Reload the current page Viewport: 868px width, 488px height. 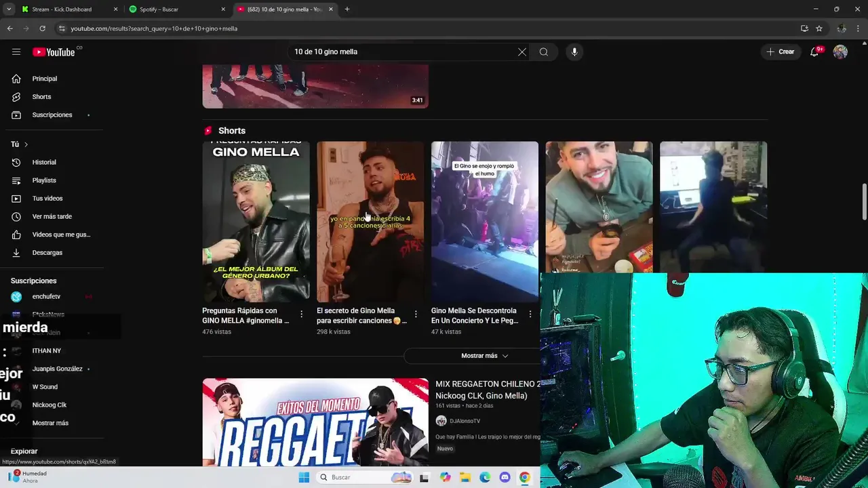click(x=42, y=28)
